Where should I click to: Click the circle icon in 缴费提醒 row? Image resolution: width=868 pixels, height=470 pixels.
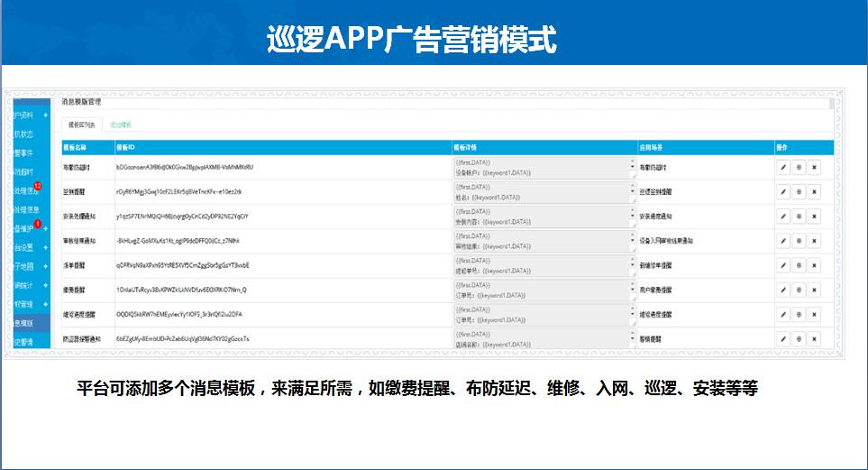[x=799, y=290]
